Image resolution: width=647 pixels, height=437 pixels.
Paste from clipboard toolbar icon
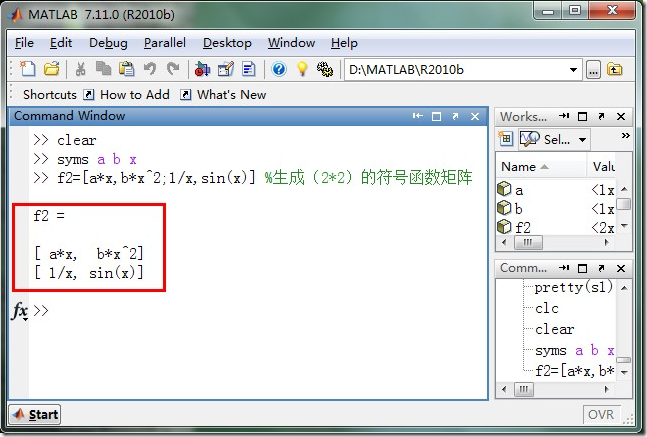tap(127, 69)
